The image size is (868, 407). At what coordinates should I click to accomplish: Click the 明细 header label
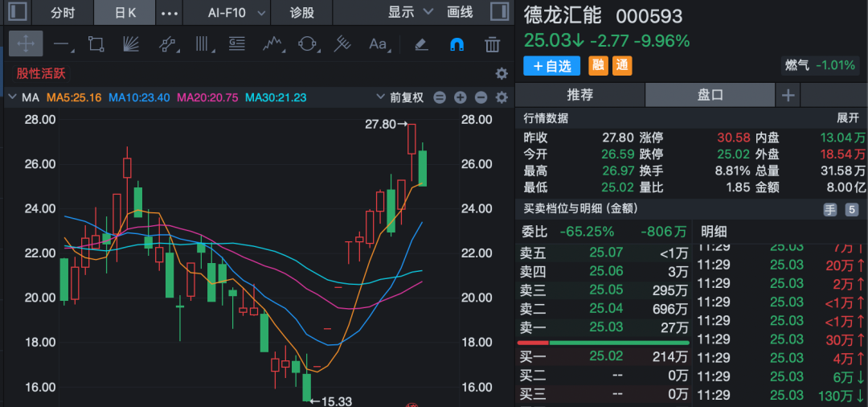click(714, 231)
